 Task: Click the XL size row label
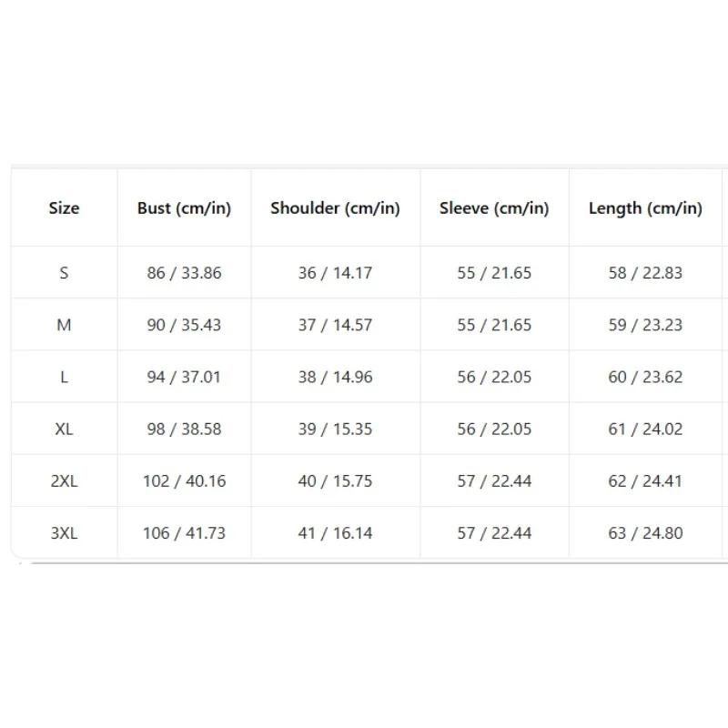tap(64, 429)
